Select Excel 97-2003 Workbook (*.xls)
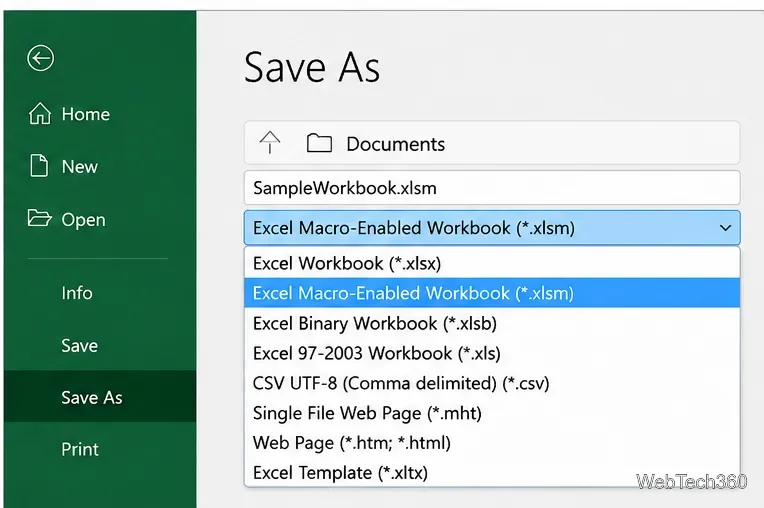Viewport: 764px width, 508px height. pos(492,353)
